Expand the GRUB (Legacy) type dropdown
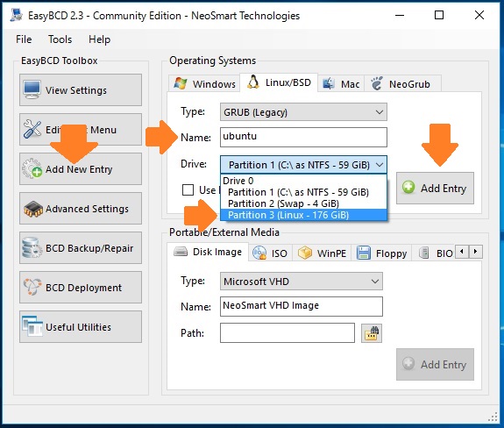 point(303,112)
